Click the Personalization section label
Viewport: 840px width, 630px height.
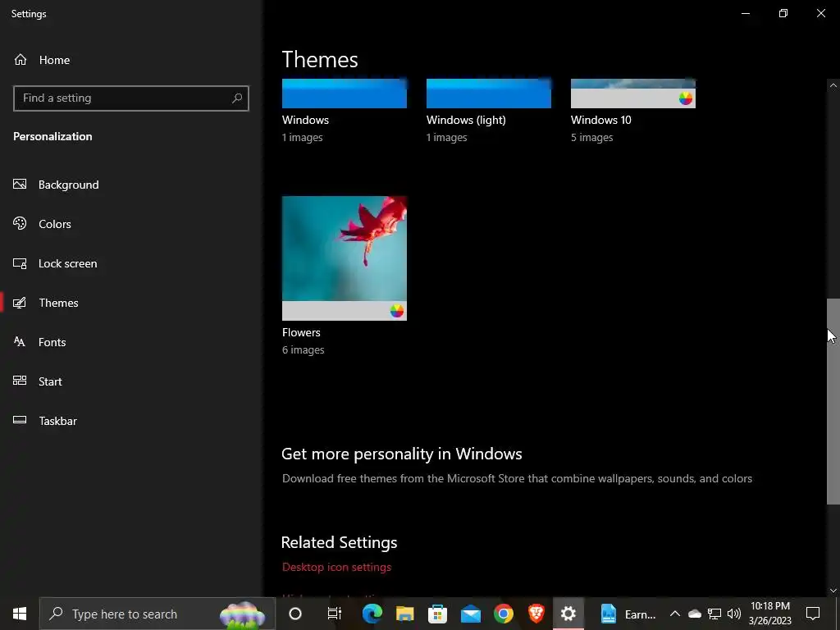[x=52, y=136]
